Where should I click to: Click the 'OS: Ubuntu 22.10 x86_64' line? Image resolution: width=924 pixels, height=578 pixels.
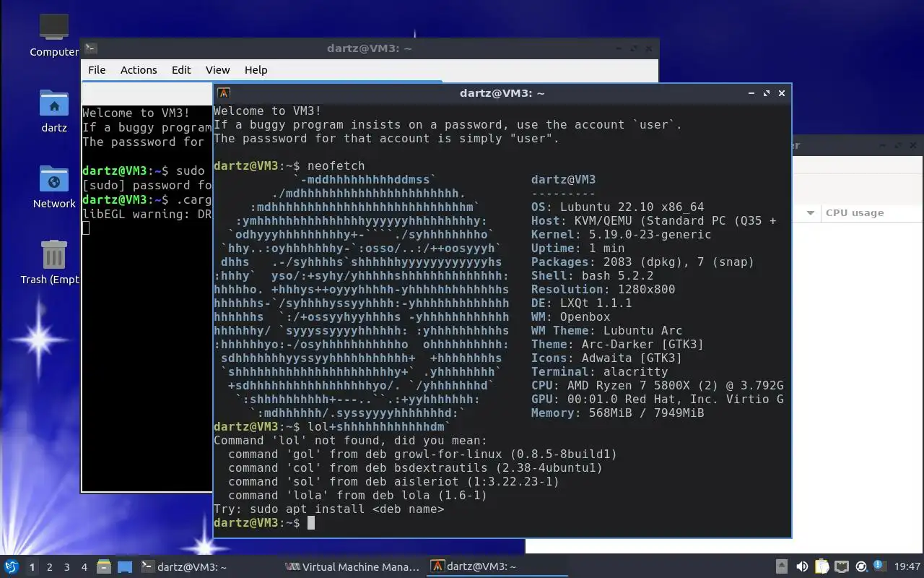617,207
